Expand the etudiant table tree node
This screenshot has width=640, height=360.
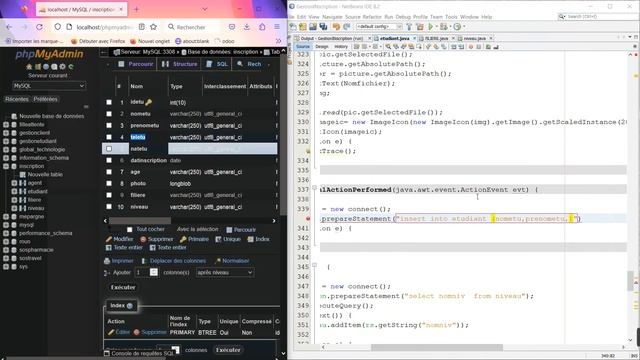point(14,191)
